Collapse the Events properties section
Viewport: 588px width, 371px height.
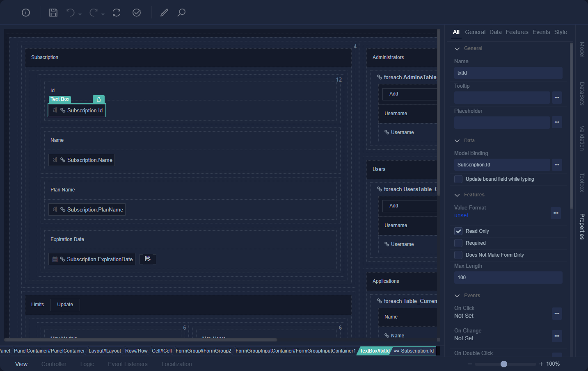point(457,296)
